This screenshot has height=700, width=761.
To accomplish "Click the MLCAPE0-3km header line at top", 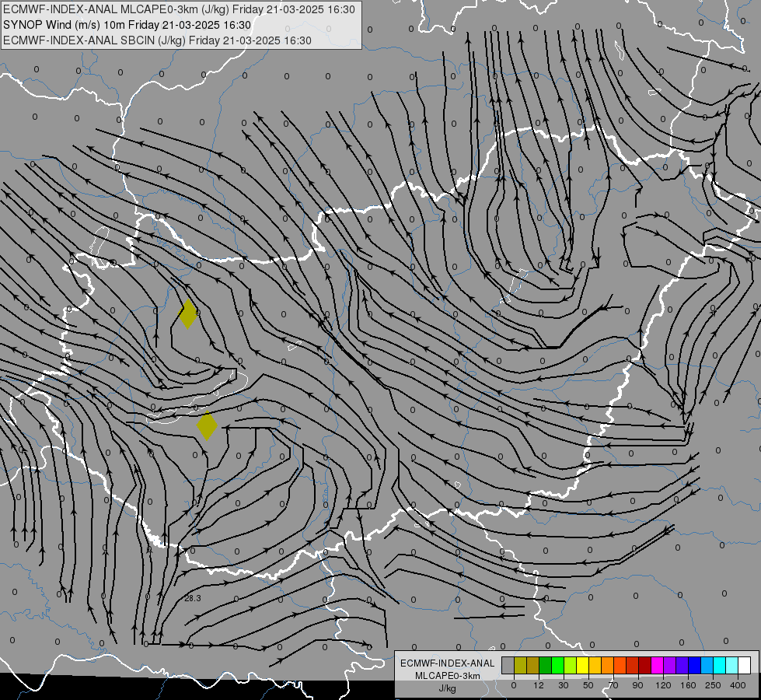I will pyautogui.click(x=179, y=9).
